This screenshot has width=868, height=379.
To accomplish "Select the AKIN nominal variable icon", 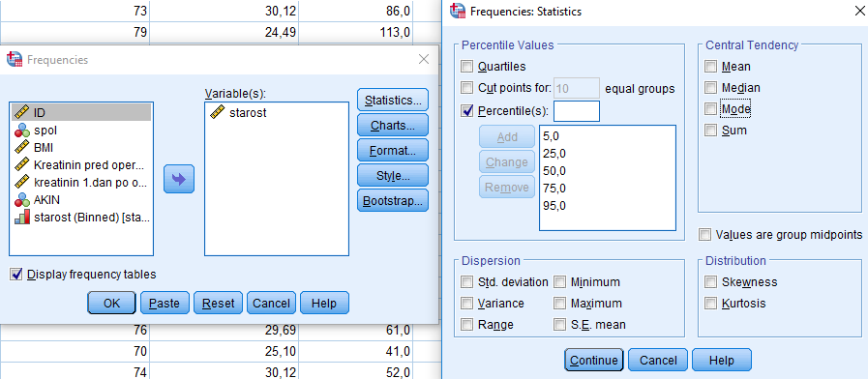I will [x=22, y=200].
